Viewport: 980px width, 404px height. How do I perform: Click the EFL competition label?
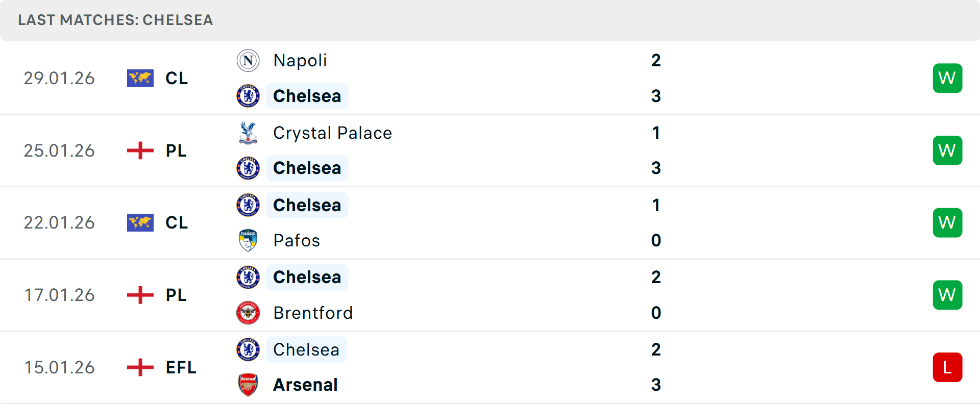[181, 367]
